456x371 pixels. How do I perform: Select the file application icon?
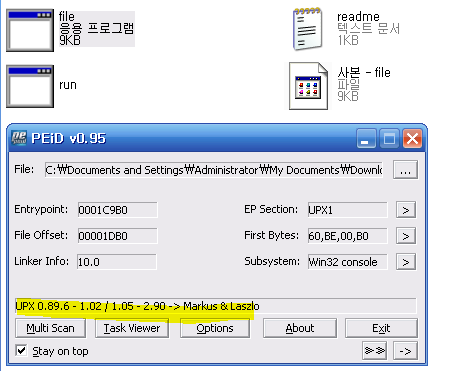(x=30, y=30)
